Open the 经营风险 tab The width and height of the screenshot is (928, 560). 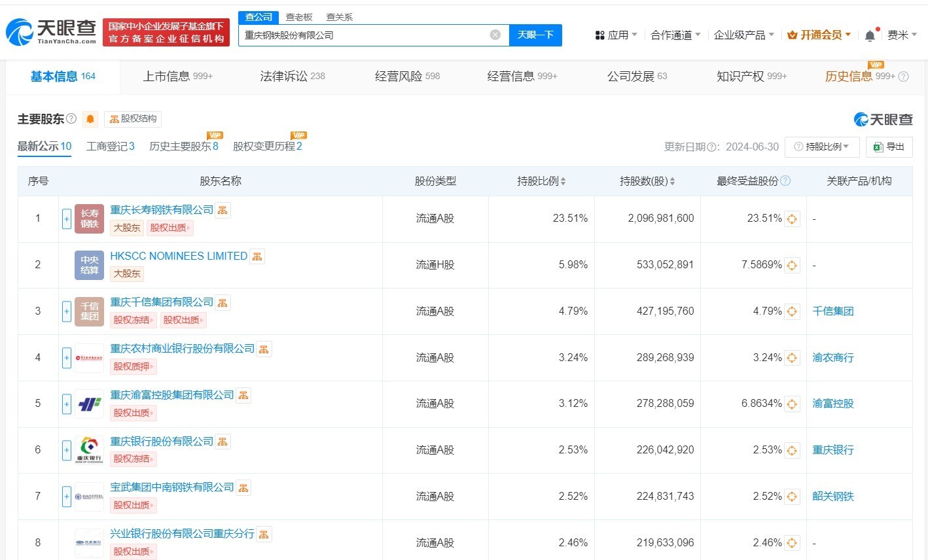[407, 77]
